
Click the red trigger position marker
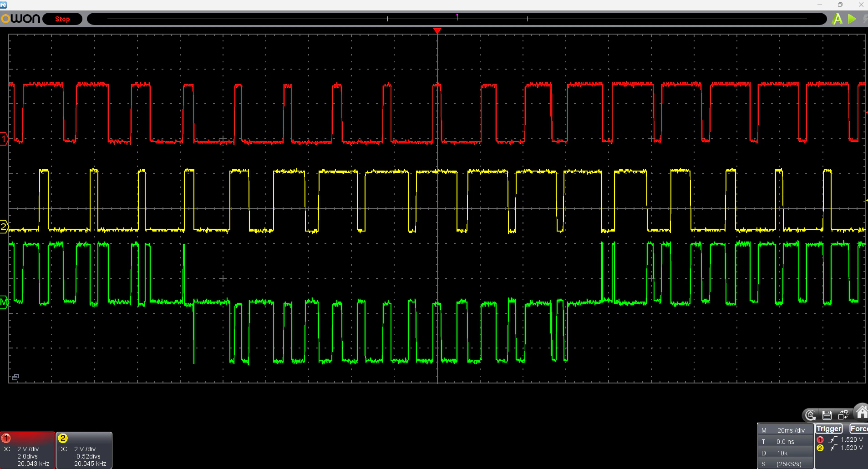(x=437, y=31)
